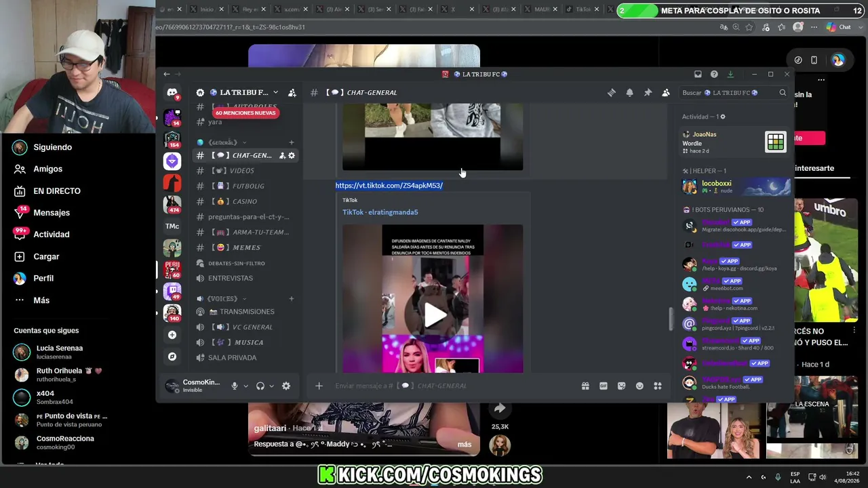This screenshot has height=488, width=868.
Task: Join the MUSICA voice channel
Action: coord(245,343)
